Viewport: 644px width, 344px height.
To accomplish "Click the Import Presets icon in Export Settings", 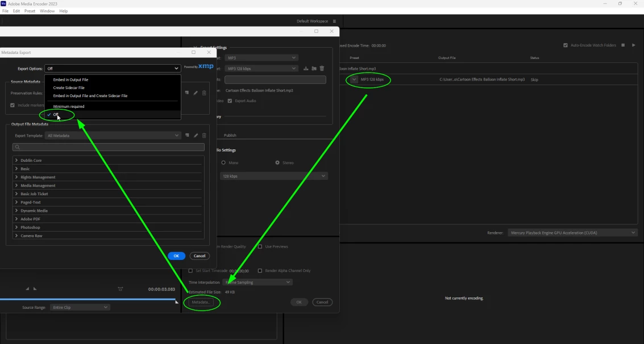I will [x=314, y=69].
